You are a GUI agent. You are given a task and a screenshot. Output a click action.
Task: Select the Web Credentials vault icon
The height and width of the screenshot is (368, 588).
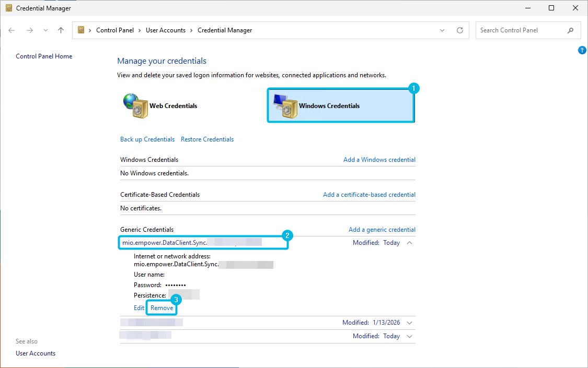tap(135, 106)
